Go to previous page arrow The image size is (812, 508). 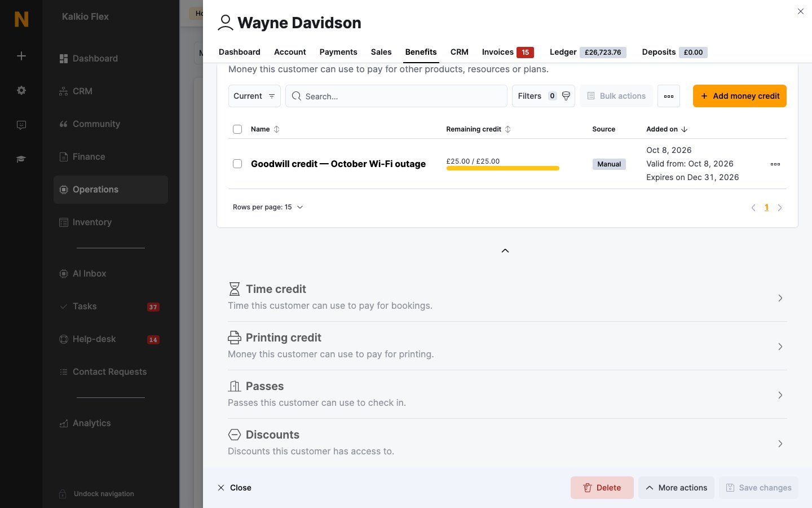coord(753,208)
